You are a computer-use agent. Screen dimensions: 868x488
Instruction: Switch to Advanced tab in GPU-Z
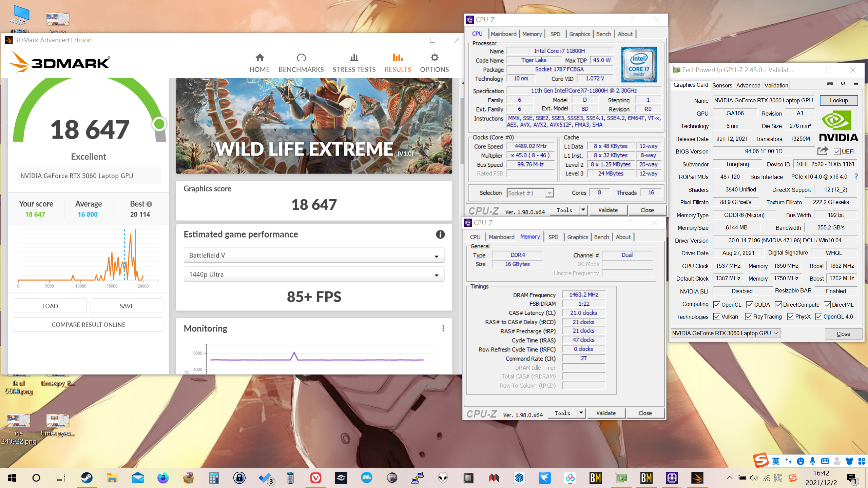tap(748, 85)
